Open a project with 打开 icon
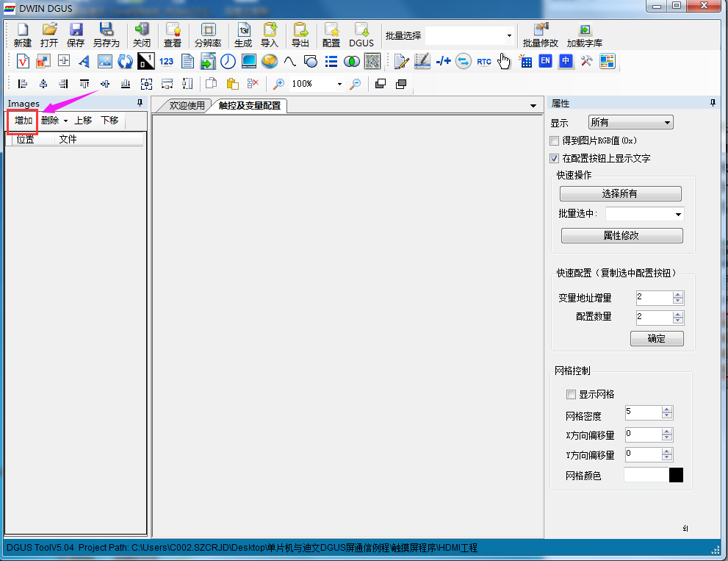 coord(48,35)
